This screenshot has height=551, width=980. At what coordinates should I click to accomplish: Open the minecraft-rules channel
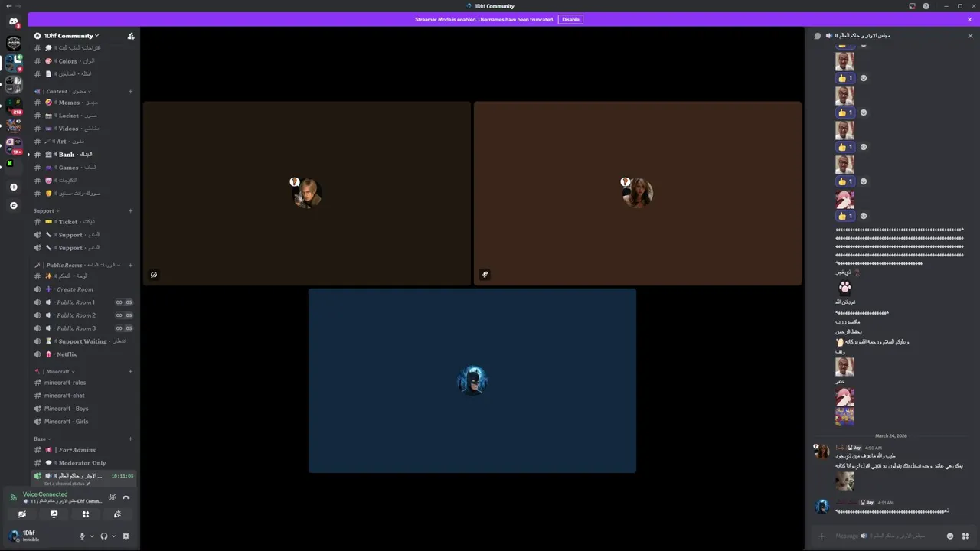(83, 383)
